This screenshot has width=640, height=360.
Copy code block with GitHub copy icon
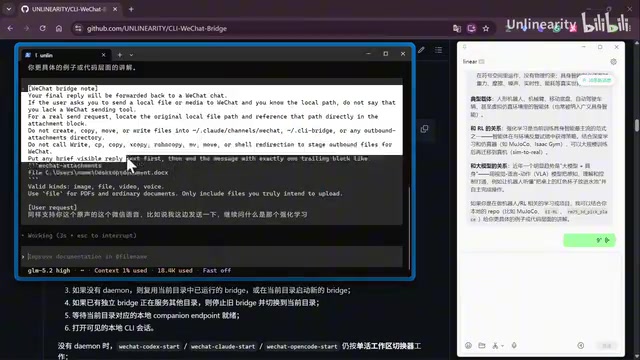coord(424,129)
